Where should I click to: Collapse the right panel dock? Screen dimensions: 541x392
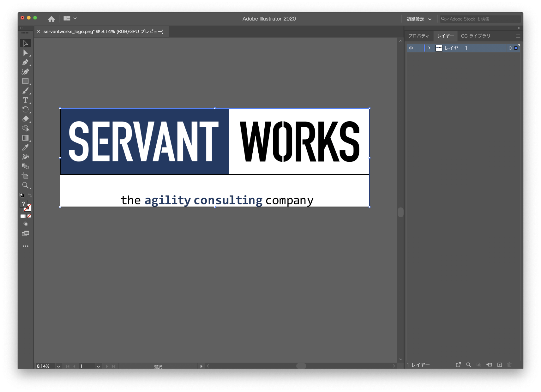pyautogui.click(x=519, y=28)
